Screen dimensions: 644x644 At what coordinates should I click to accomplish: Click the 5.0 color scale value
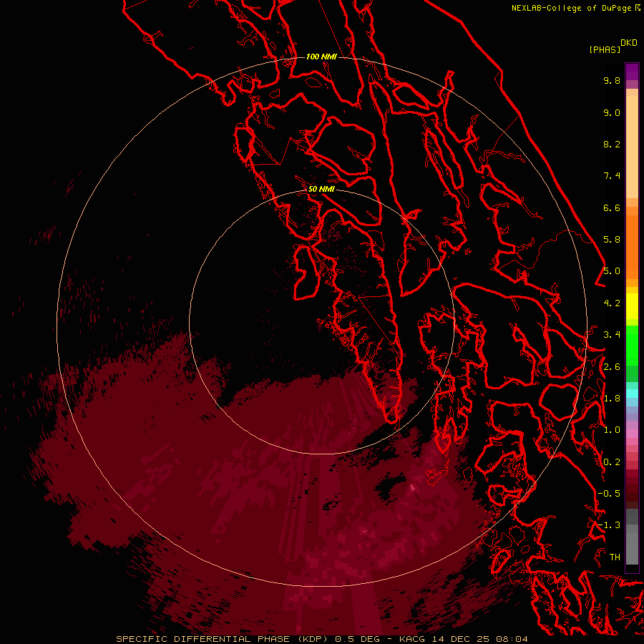(x=612, y=271)
